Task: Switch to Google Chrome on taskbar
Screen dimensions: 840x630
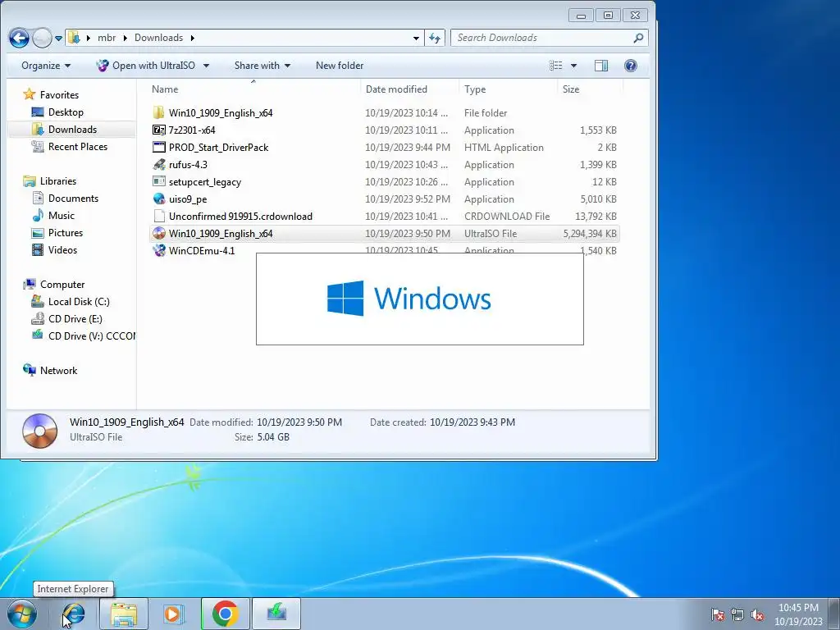Action: [225, 614]
